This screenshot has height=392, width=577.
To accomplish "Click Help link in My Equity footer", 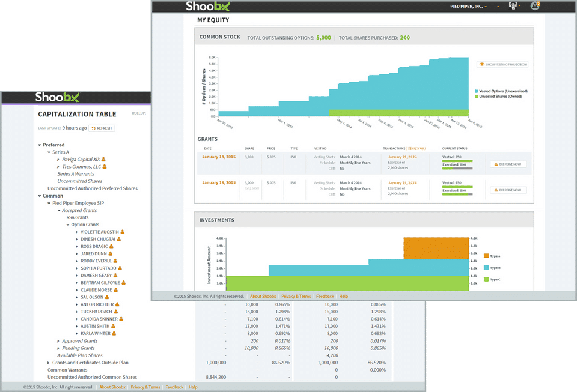I will 343,296.
